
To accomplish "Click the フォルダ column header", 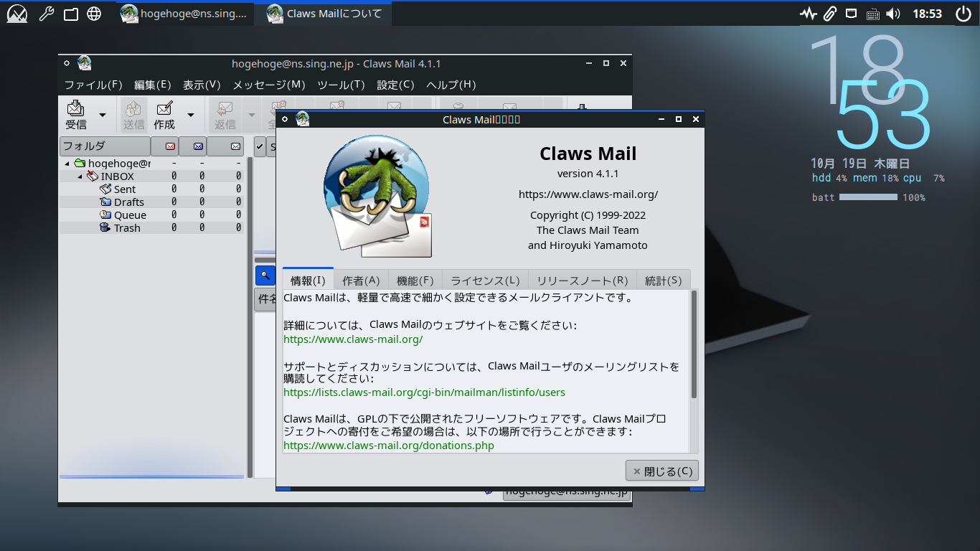I will point(105,146).
